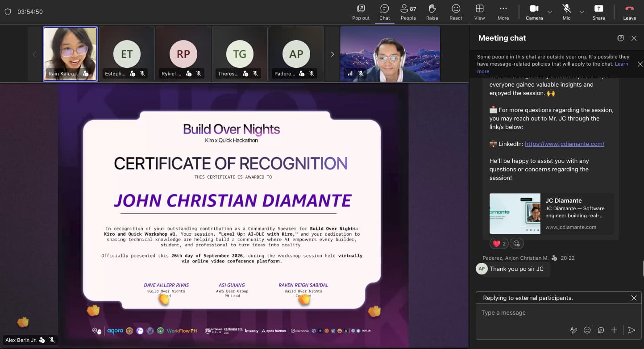Click muted mic icon on Esteph... tile

click(x=142, y=74)
